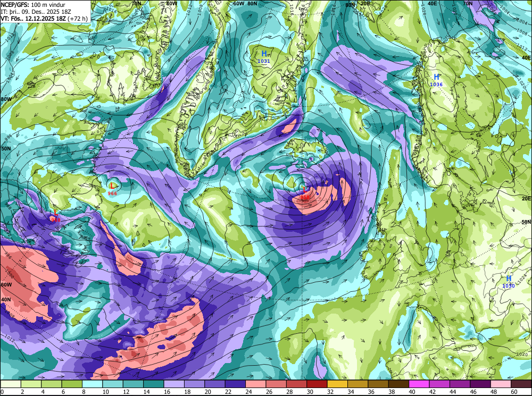Click the pink legend swatch labeled 24
This screenshot has width=532, height=396.
pyautogui.click(x=256, y=384)
